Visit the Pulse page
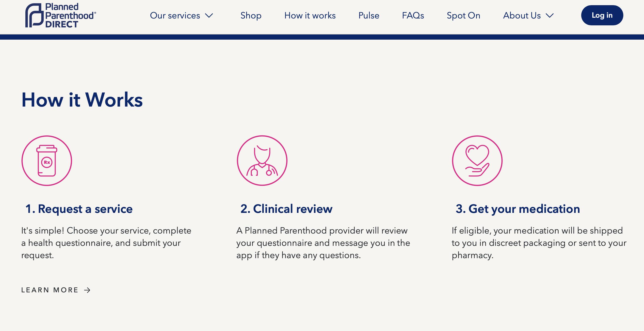The image size is (644, 331). (x=369, y=16)
